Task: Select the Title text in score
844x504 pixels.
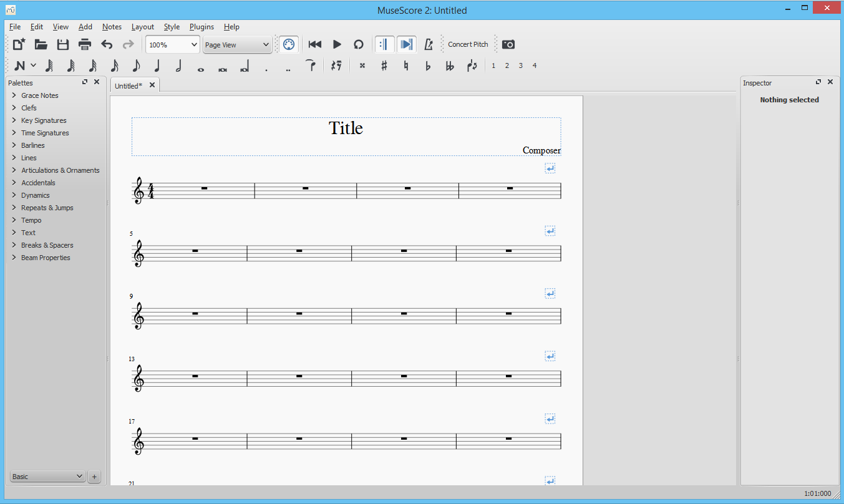Action: click(346, 128)
